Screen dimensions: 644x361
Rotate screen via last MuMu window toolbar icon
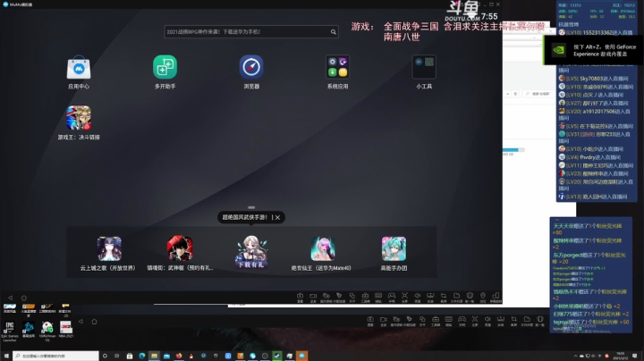pos(496,297)
